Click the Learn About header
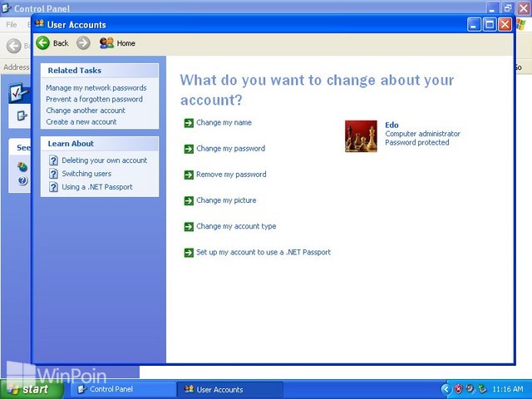This screenshot has height=399, width=532. click(71, 144)
